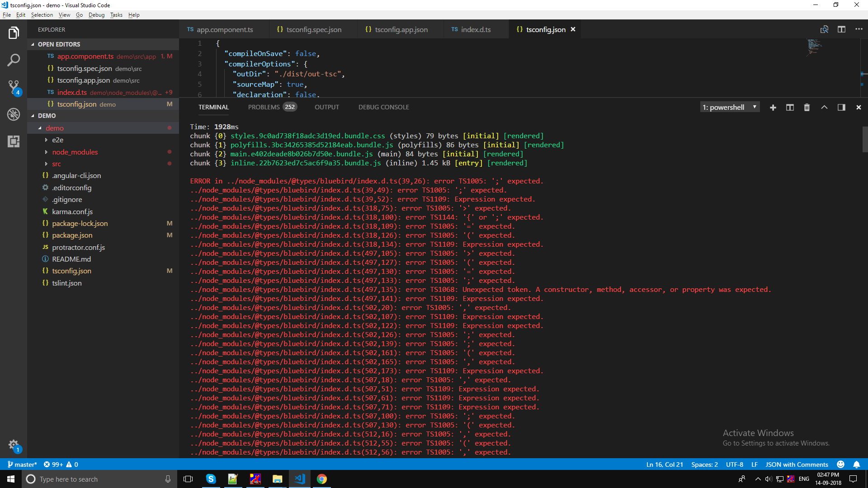Move the panel to the right
Viewport: 868px width, 488px height.
click(841, 108)
